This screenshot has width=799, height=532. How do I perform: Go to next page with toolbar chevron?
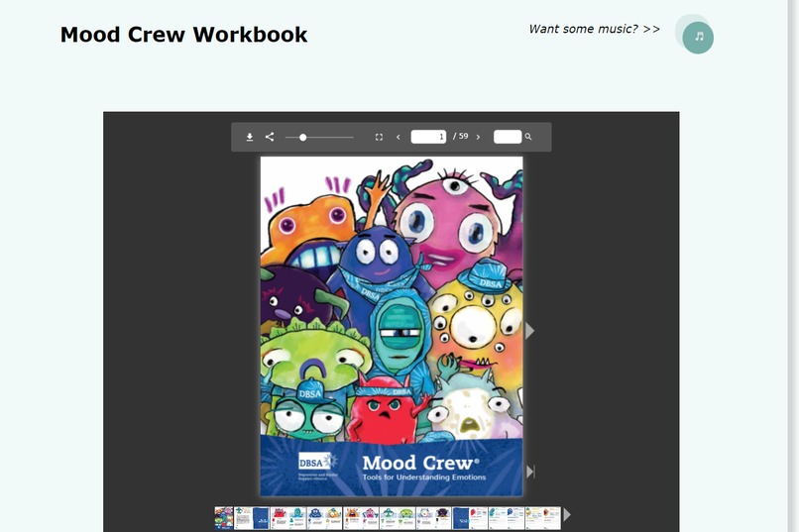tap(478, 137)
